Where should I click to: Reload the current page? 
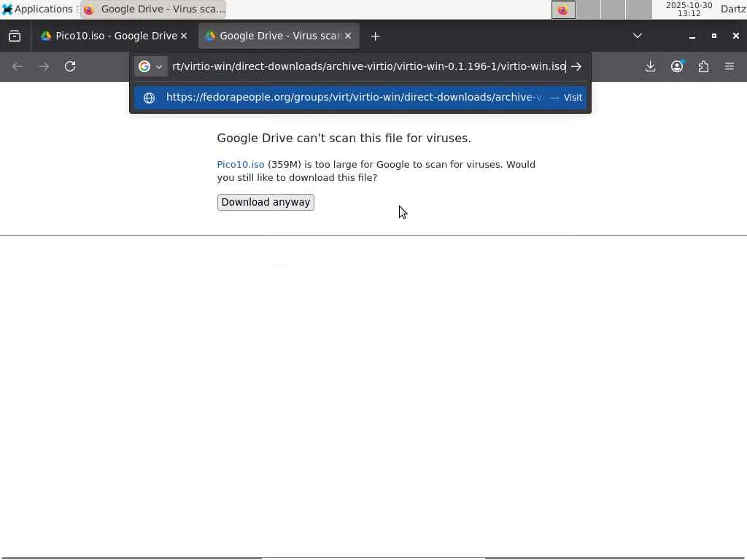pyautogui.click(x=70, y=66)
